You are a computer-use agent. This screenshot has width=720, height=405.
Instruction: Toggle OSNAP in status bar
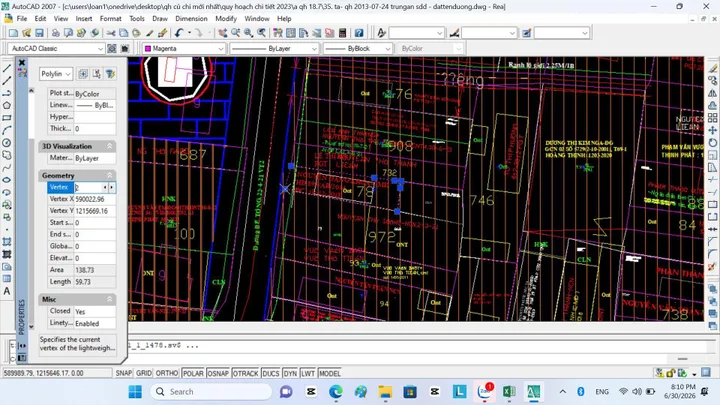point(218,373)
